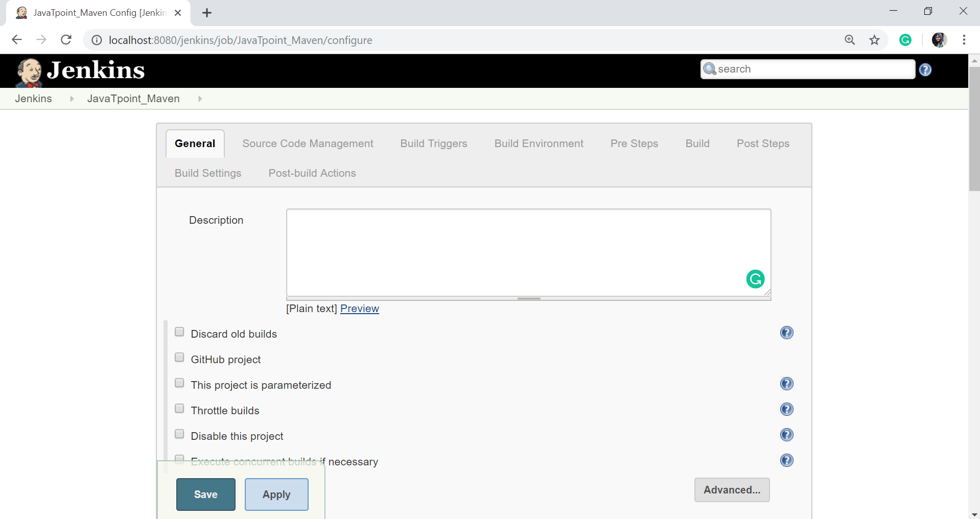Open the JavaTpoint_Maven breadcrumb arrow menu
980x519 pixels.
click(200, 99)
